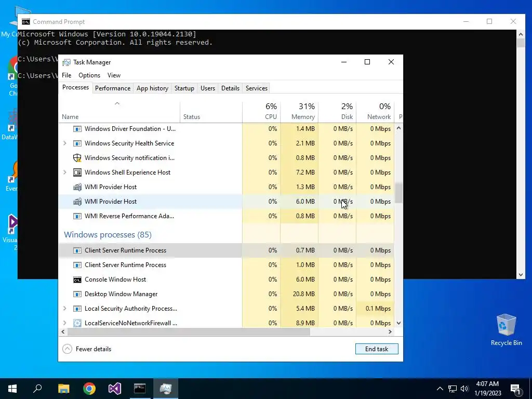The image size is (532, 399).
Task: Expand Windows Security Health Service row
Action: pyautogui.click(x=65, y=143)
